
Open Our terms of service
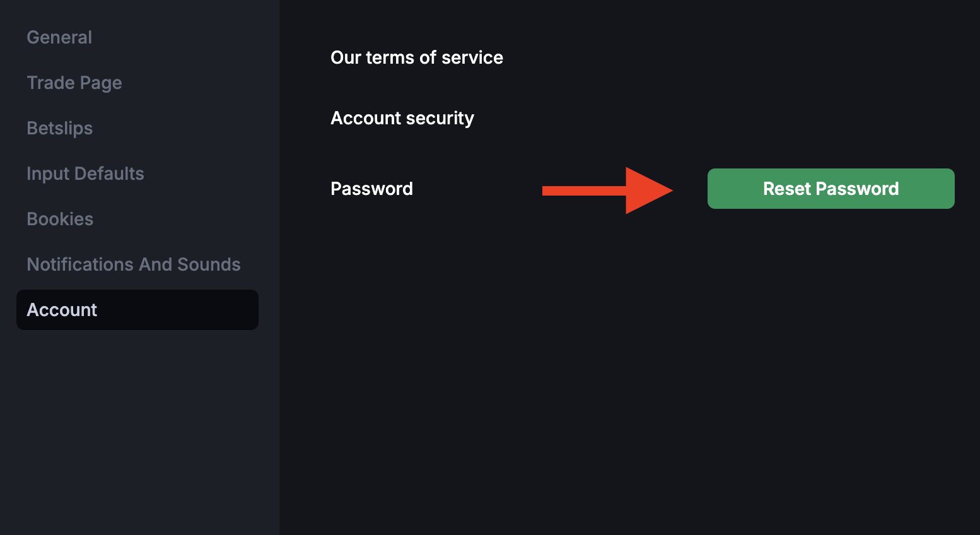pyautogui.click(x=417, y=57)
